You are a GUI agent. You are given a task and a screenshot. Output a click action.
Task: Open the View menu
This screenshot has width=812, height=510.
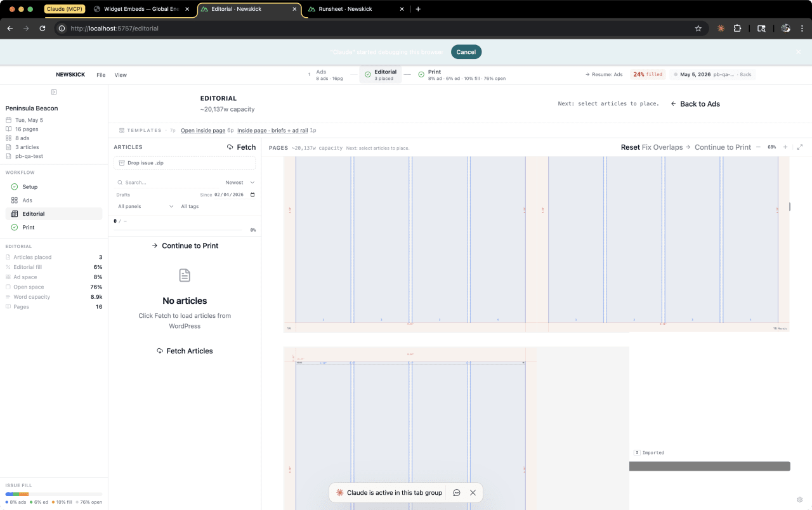[121, 75]
